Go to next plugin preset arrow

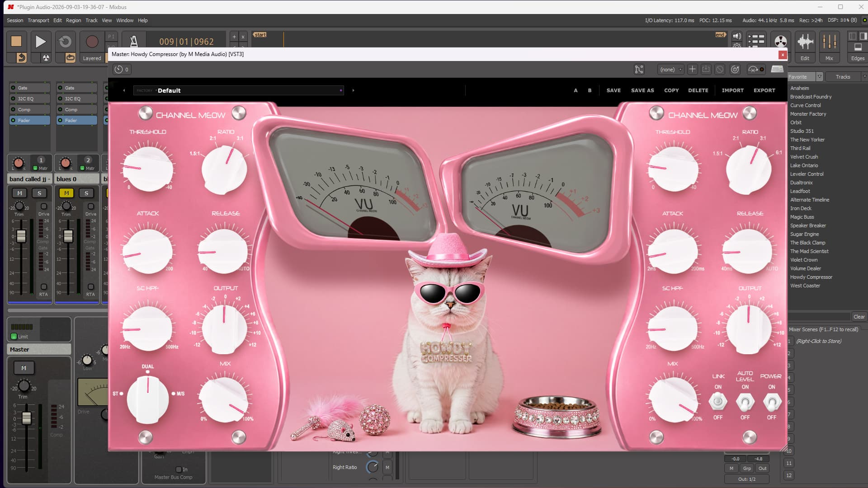(x=353, y=90)
